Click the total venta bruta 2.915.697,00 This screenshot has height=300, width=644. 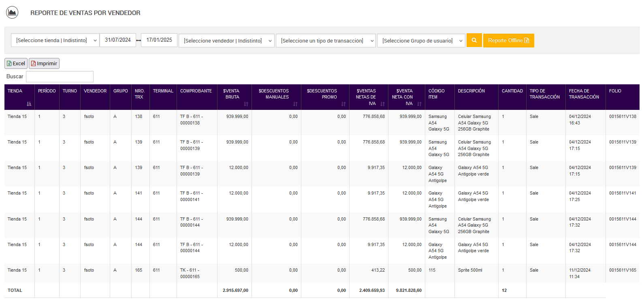235,291
